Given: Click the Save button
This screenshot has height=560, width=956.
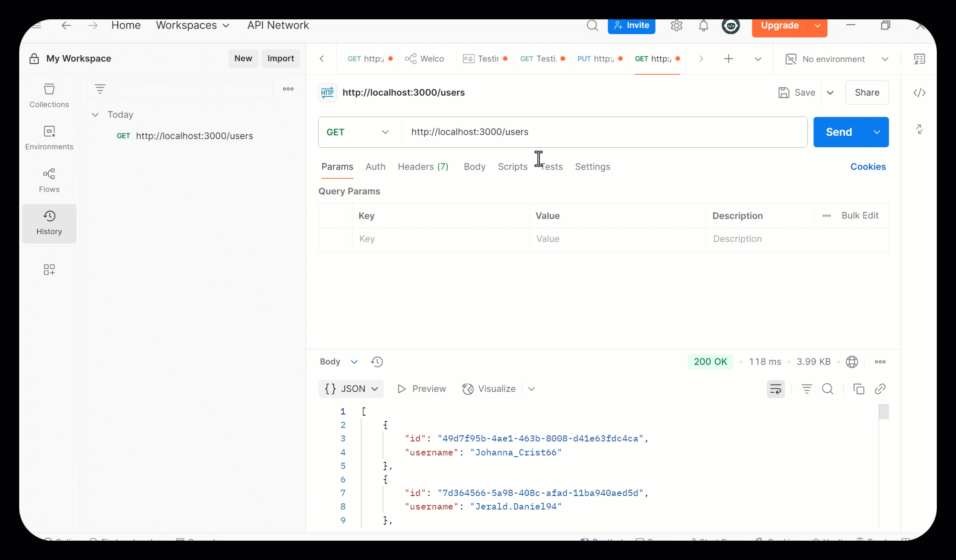Looking at the screenshot, I should [797, 93].
